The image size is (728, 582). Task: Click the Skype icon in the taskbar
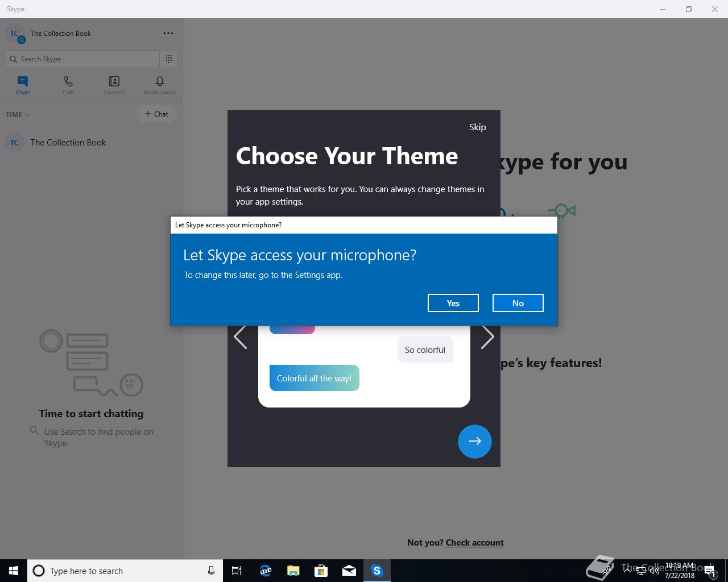tap(377, 571)
